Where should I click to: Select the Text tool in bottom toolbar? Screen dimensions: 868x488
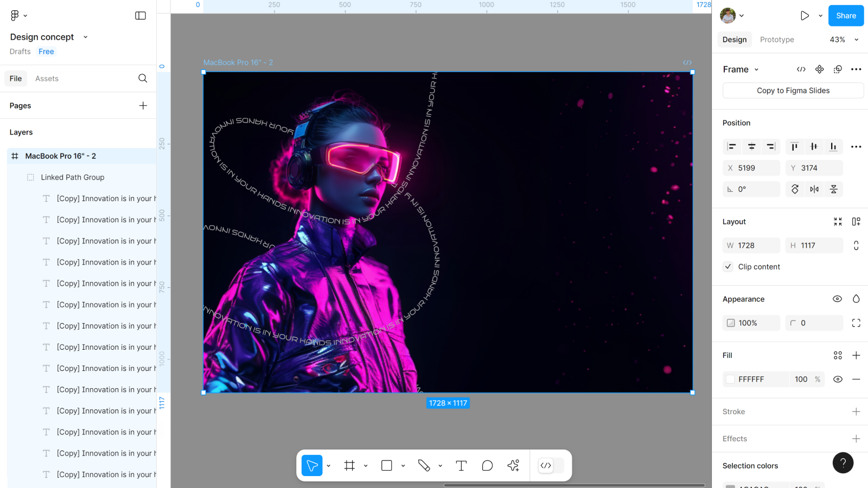click(461, 466)
